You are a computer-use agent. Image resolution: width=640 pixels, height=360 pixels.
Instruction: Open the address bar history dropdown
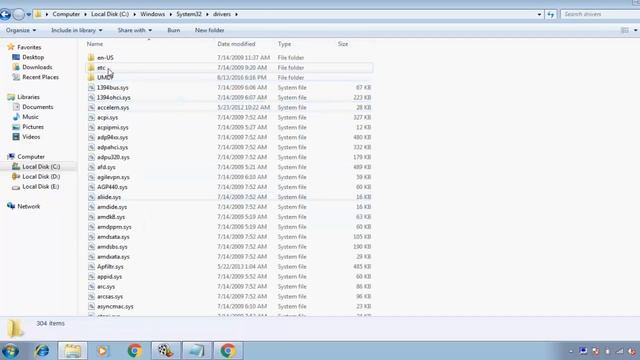tap(539, 14)
